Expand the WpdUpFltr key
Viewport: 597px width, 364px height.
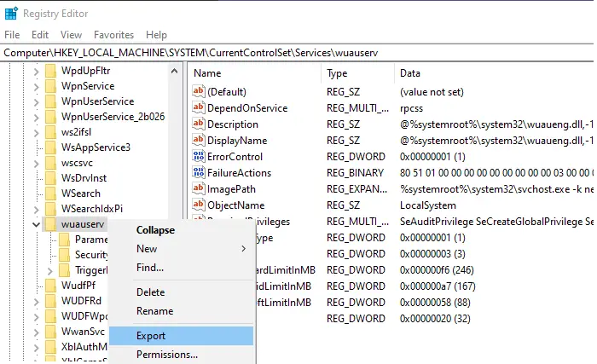tap(36, 72)
